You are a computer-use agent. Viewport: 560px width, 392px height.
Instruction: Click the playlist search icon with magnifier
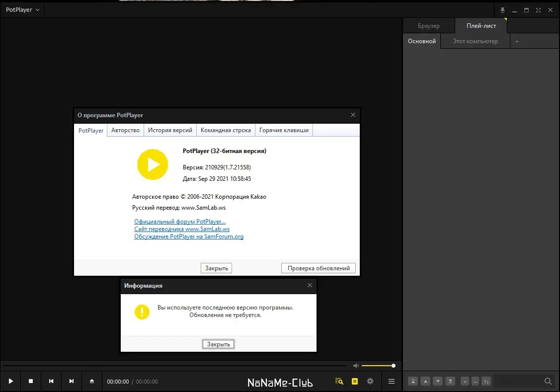point(339,381)
